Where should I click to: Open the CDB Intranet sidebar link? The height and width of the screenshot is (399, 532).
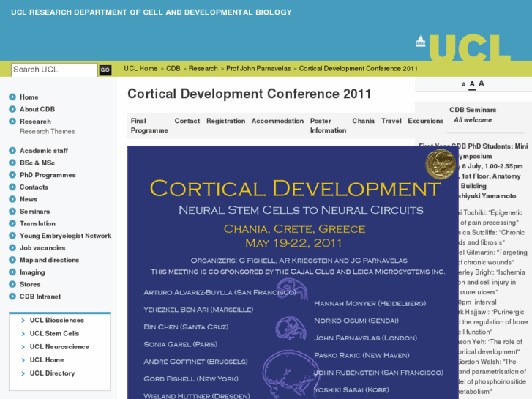(x=40, y=296)
